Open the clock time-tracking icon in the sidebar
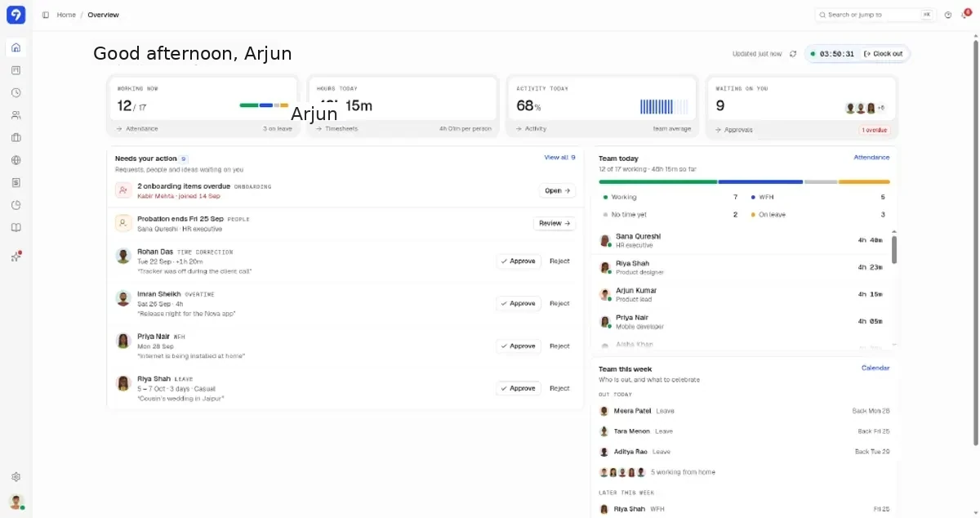The width and height of the screenshot is (980, 518). (16, 92)
